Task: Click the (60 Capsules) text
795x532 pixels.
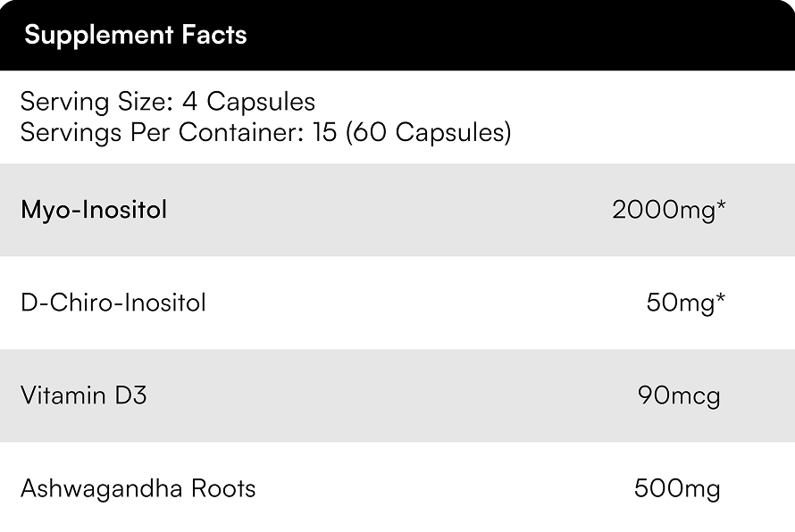Action: [429, 132]
